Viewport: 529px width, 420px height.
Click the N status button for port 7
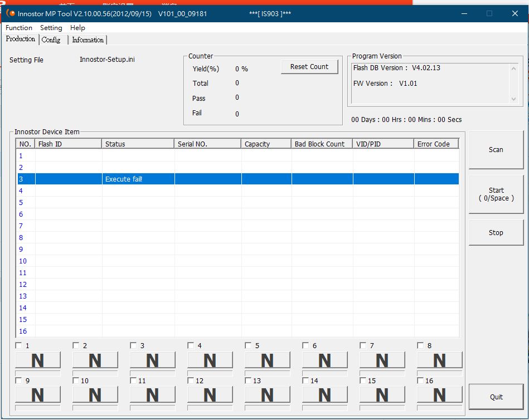tap(382, 360)
